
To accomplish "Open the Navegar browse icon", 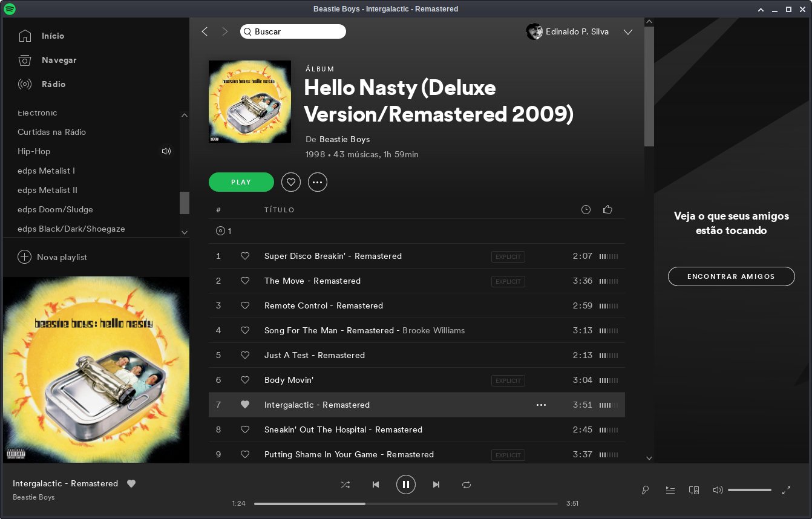I will pos(25,60).
